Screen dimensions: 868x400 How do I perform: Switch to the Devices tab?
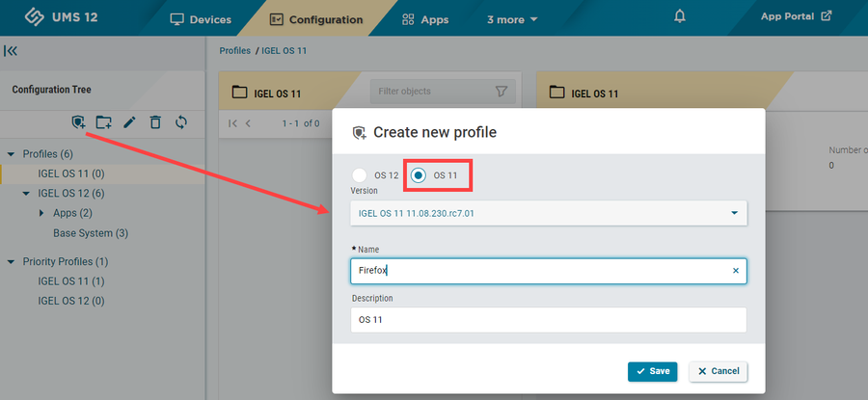[201, 19]
